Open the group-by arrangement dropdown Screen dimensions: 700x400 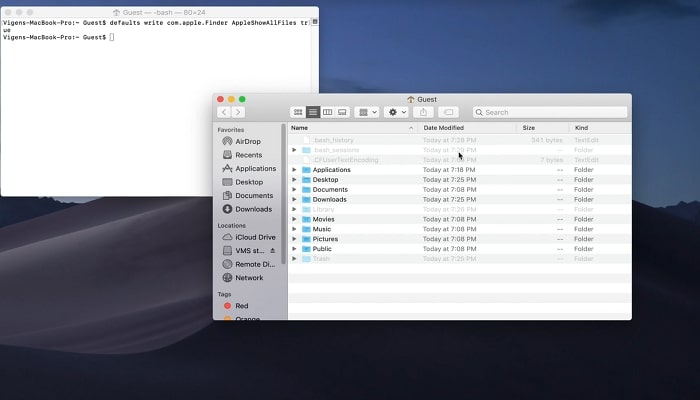point(367,112)
